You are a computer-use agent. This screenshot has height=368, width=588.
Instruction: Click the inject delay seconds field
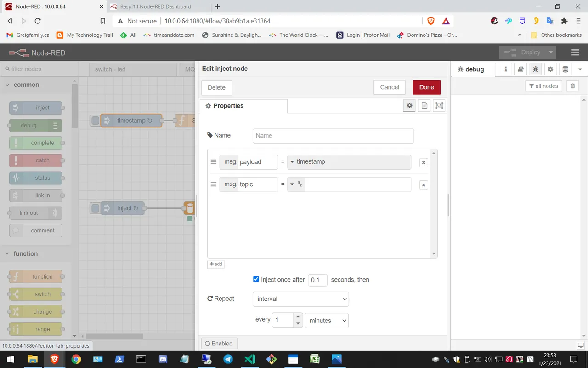pos(317,280)
